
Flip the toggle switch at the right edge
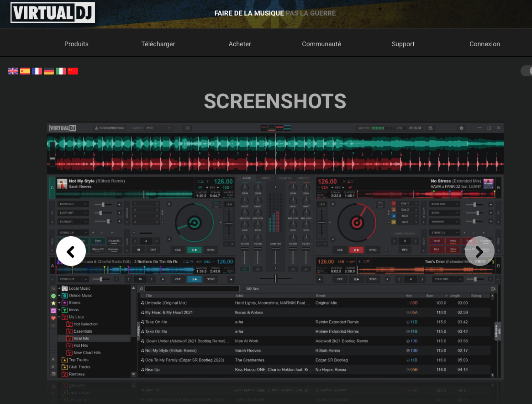point(527,71)
